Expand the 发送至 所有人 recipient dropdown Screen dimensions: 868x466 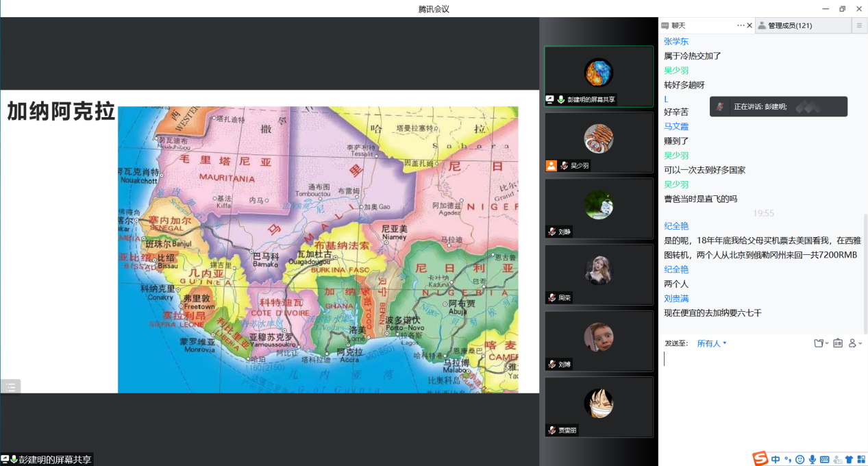tap(712, 343)
